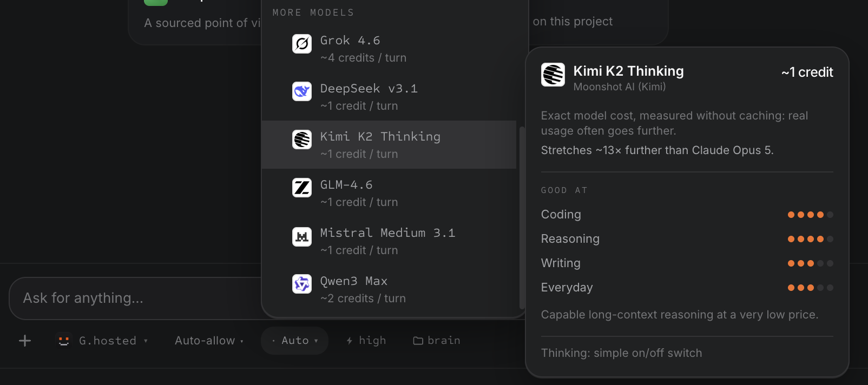Click the Qwen3 Max icon
This screenshot has height=385, width=868.
(x=302, y=284)
